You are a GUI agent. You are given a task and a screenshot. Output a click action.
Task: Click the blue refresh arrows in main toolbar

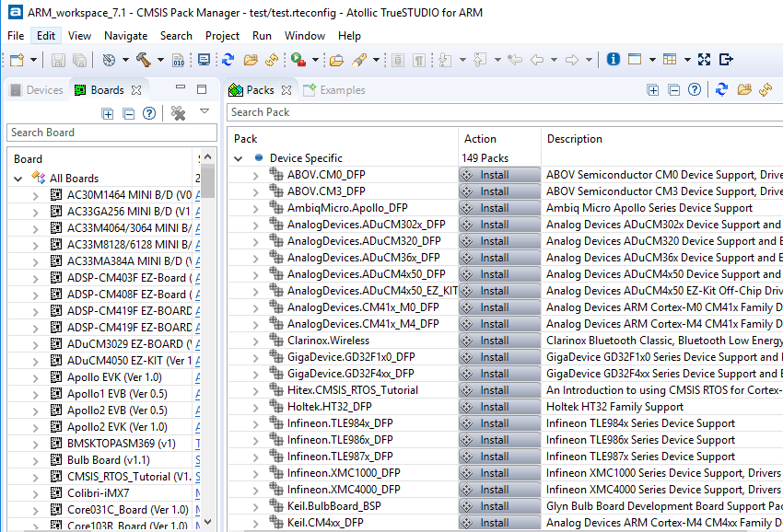coord(228,60)
